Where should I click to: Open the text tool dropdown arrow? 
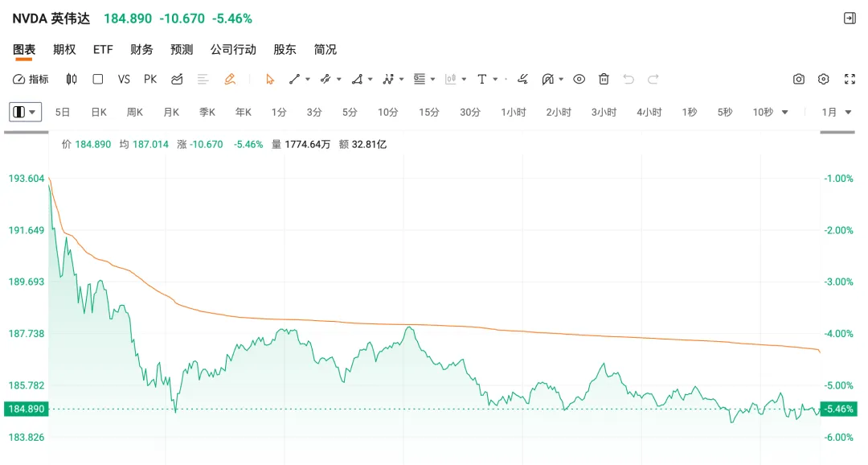495,80
